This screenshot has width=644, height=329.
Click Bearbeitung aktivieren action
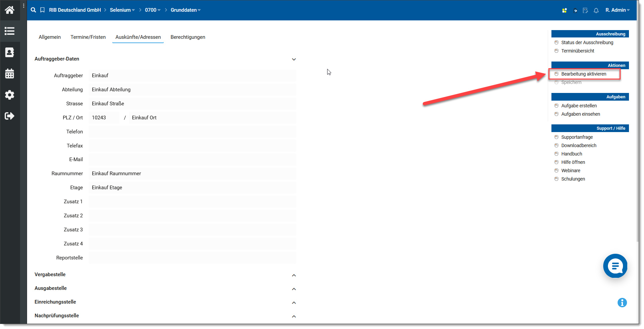point(584,74)
